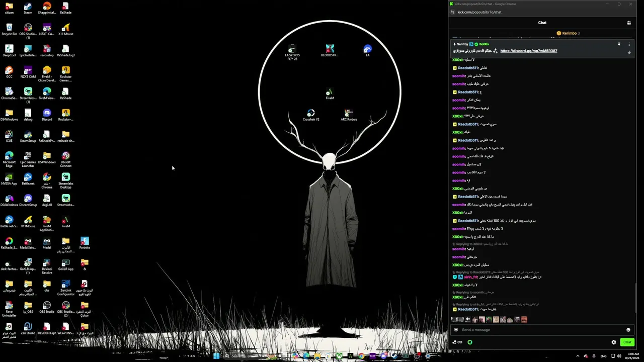
Task: Select the iCUE desktop icon
Action: (9, 137)
